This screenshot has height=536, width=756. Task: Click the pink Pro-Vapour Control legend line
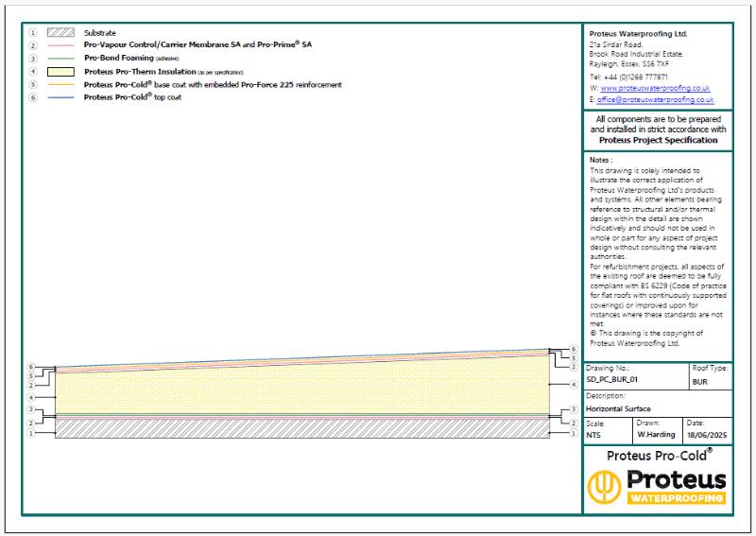tap(60, 45)
